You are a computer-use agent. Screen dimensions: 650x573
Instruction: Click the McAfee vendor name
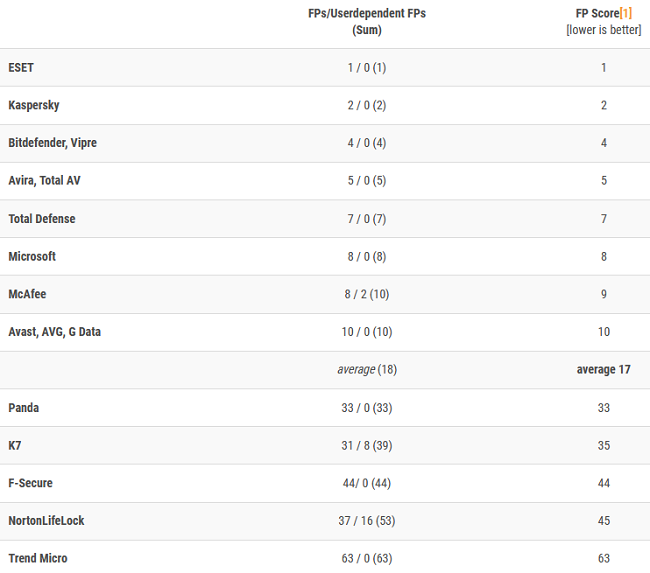[x=27, y=294]
